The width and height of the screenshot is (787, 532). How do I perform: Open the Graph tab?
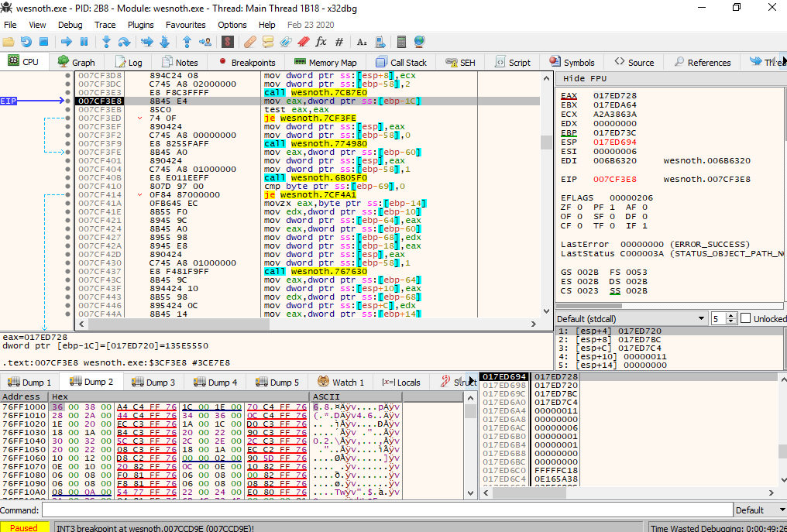[x=76, y=62]
